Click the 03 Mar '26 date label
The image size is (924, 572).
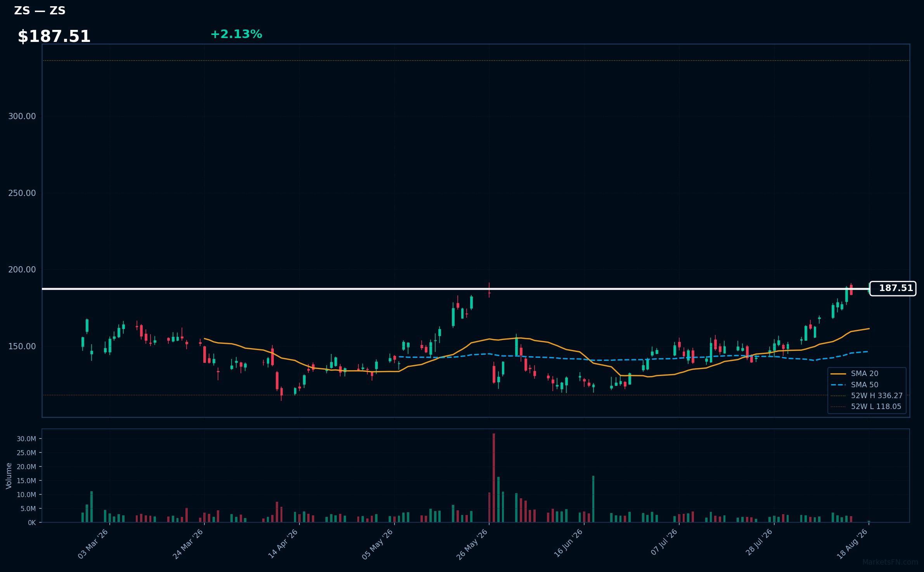click(x=93, y=544)
